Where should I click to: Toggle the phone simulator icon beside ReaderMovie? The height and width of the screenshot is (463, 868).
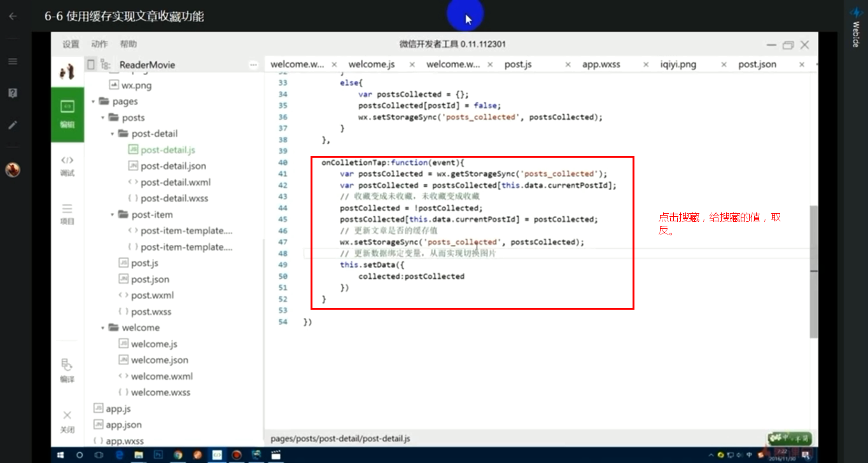[91, 64]
